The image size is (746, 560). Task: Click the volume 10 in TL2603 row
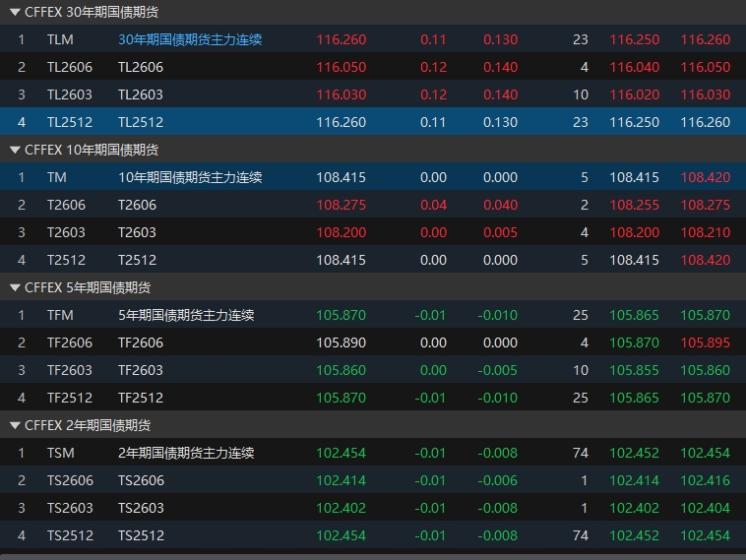point(581,94)
